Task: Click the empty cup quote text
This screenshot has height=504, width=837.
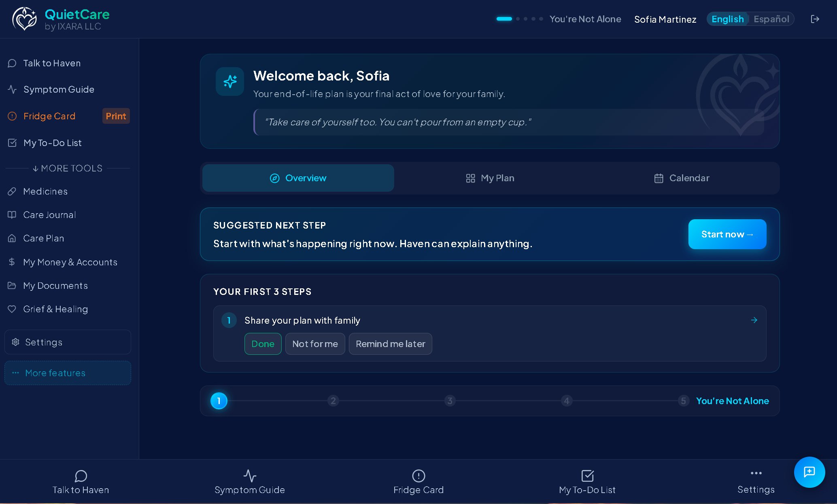Action: pos(397,122)
